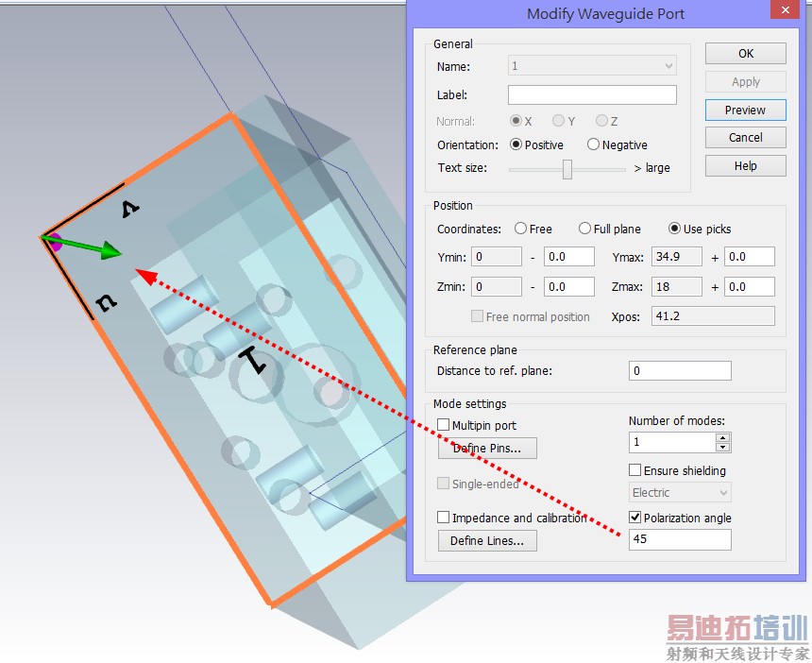Close the Modify Waveguide Port window
The height and width of the screenshot is (663, 812).
[x=785, y=9]
